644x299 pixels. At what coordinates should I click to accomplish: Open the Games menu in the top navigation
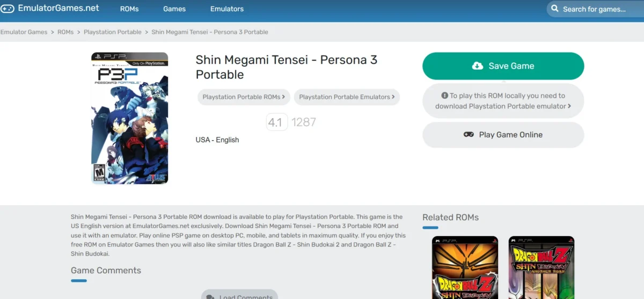(x=174, y=9)
